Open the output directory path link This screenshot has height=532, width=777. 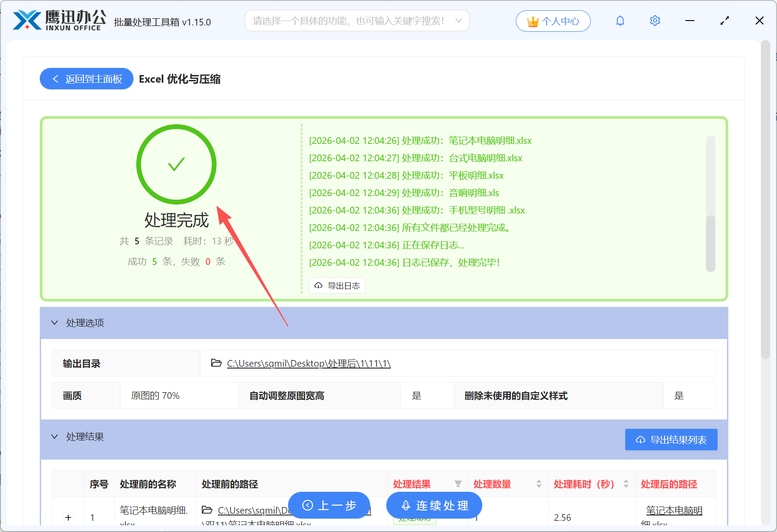pyautogui.click(x=308, y=363)
